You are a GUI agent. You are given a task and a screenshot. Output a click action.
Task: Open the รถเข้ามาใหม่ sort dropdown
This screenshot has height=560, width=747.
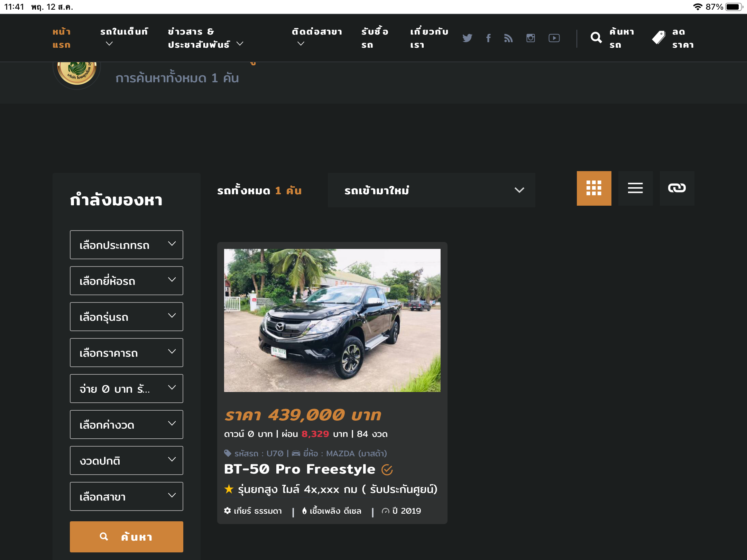[x=431, y=190]
